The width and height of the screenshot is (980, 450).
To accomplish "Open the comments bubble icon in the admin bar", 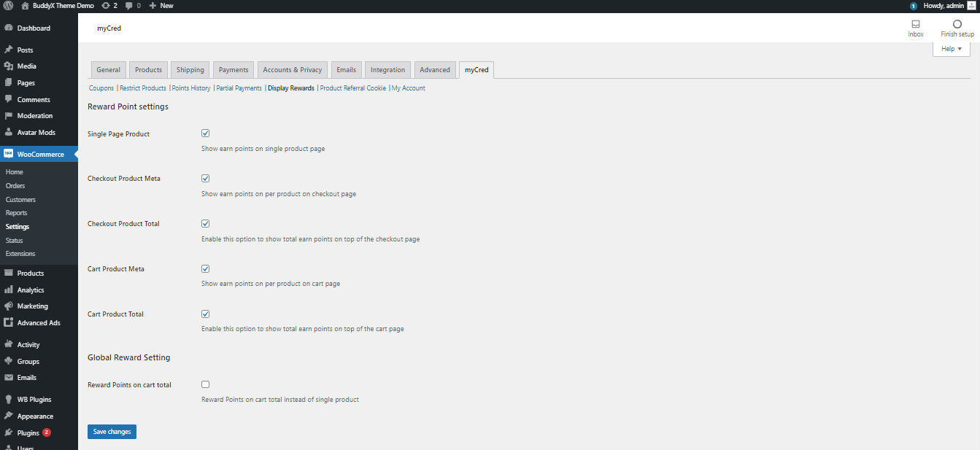I will pyautogui.click(x=128, y=5).
